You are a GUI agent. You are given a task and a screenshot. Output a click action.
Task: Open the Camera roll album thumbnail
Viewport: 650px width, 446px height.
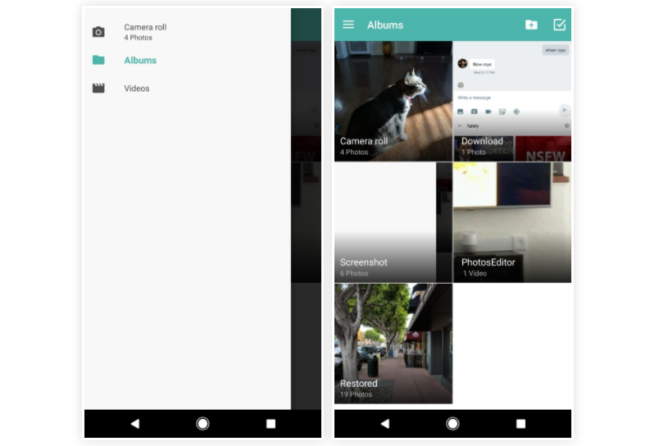coord(393,101)
